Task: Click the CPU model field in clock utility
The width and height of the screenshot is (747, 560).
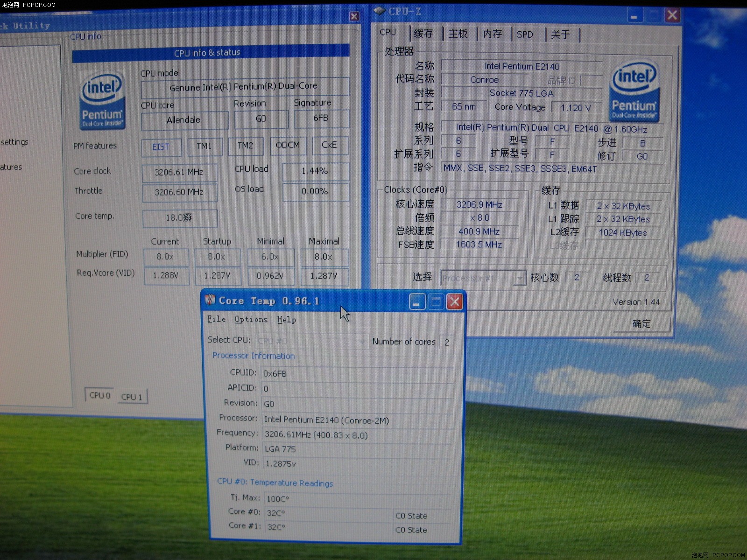Action: (245, 87)
